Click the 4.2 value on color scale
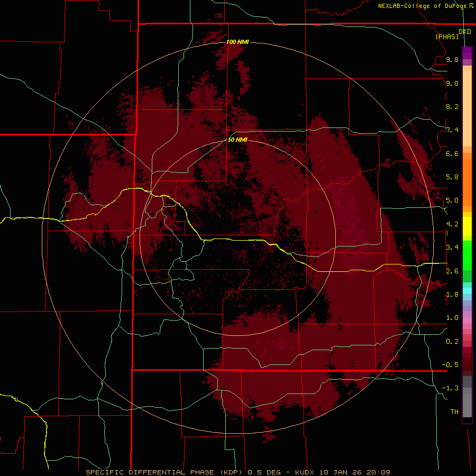 pyautogui.click(x=452, y=224)
